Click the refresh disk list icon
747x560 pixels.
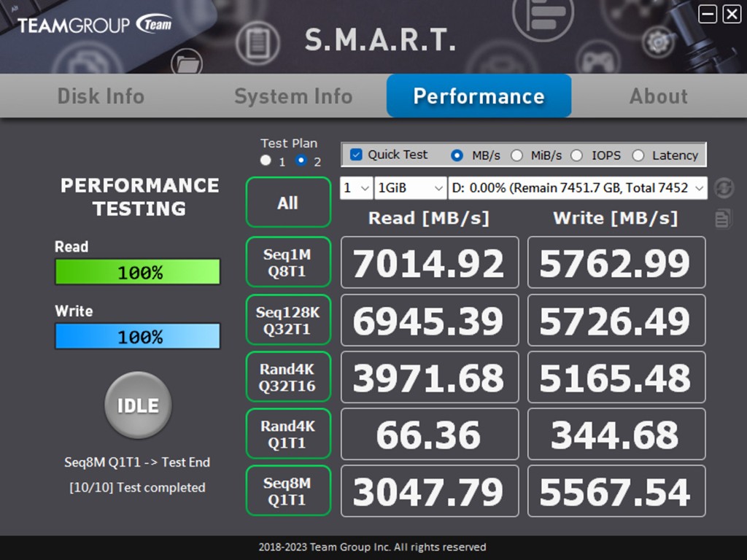coord(723,187)
